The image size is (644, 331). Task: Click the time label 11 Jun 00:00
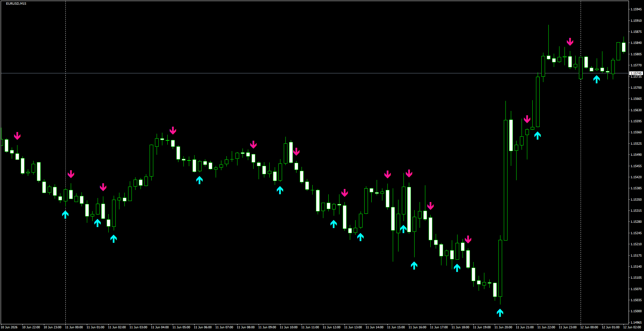(x=74, y=327)
